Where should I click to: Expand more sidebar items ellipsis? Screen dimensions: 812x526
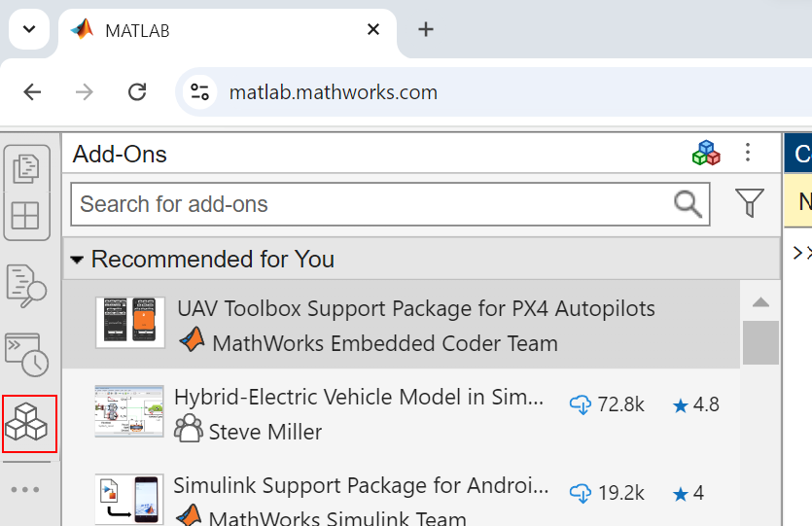25,489
